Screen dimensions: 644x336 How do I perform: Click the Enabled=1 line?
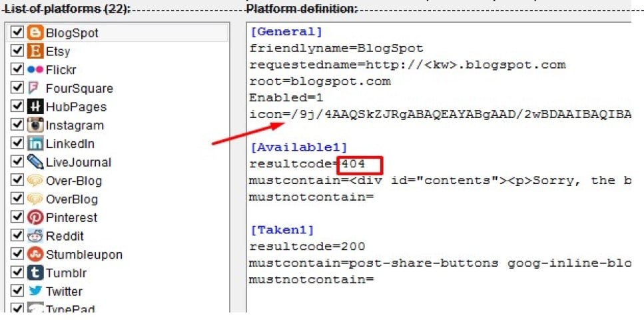(x=286, y=98)
